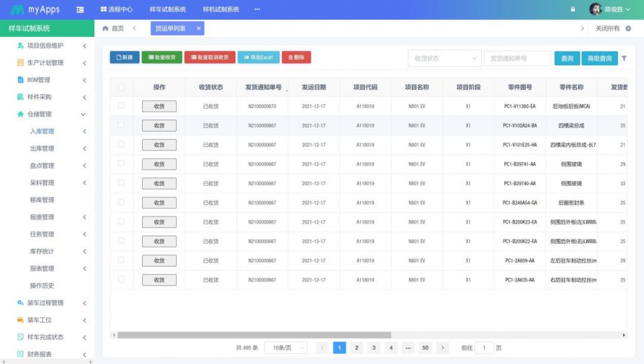Screen dimensions: 644x364
Task: Click the filter funnel icon
Action: 624,58
